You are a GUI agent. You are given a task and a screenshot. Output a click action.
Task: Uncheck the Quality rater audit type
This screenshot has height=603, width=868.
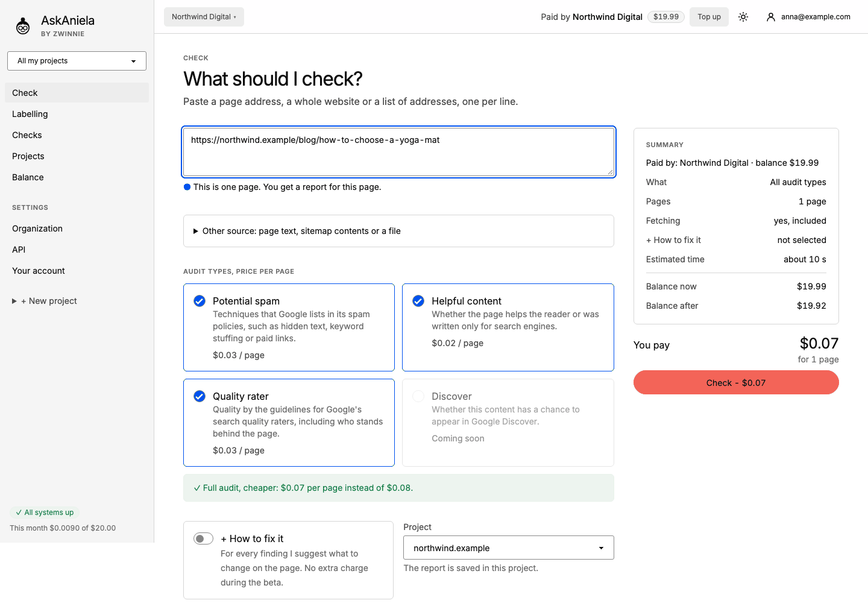[x=200, y=396]
